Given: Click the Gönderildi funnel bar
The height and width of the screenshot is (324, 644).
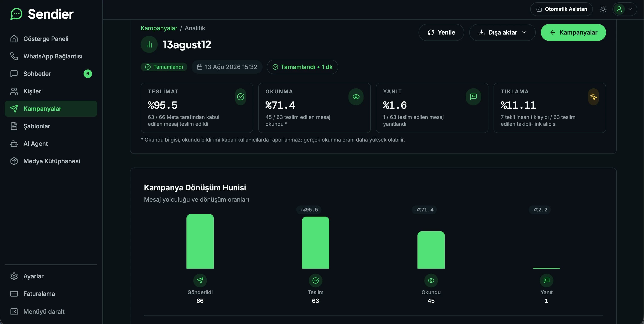Looking at the screenshot, I should (200, 241).
